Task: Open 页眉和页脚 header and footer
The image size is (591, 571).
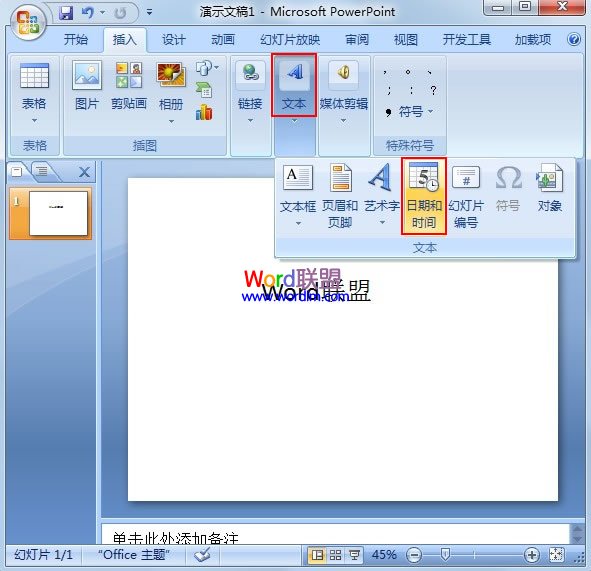Action: tap(340, 195)
